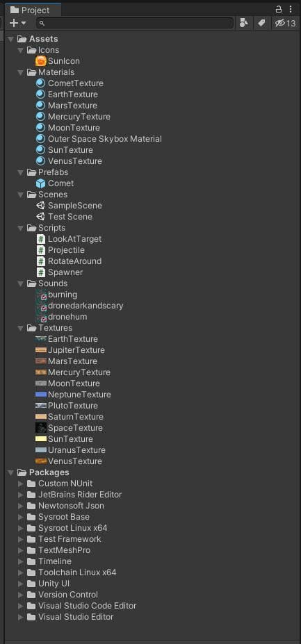The image size is (301, 644).
Task: Click the burning audio clip icon
Action: coord(41,295)
